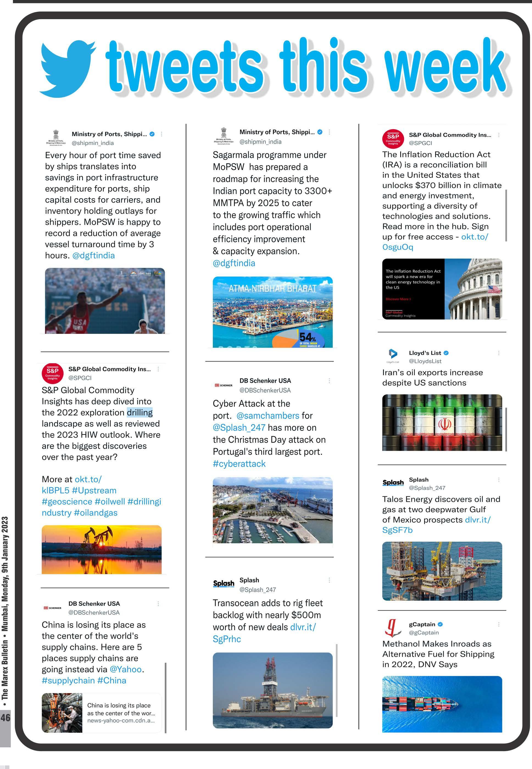Image resolution: width=532 pixels, height=769 pixels.
Task: Click the #cyberattack hashtag
Action: pos(239,464)
